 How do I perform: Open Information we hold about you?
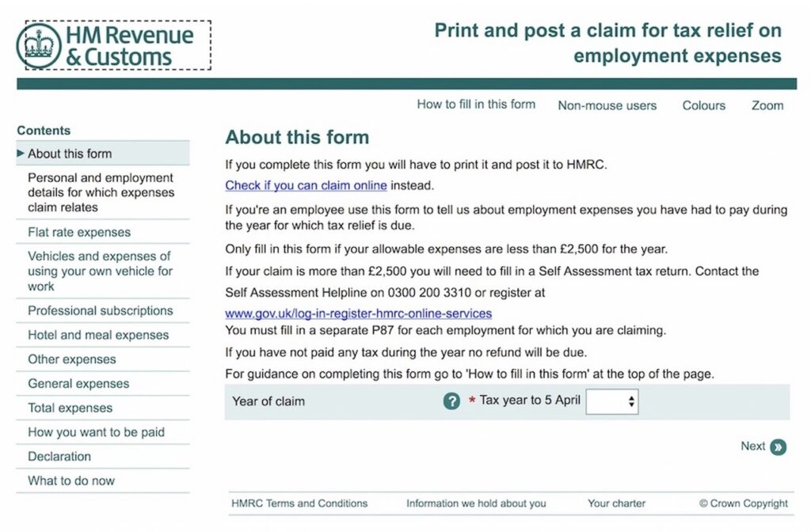click(476, 503)
